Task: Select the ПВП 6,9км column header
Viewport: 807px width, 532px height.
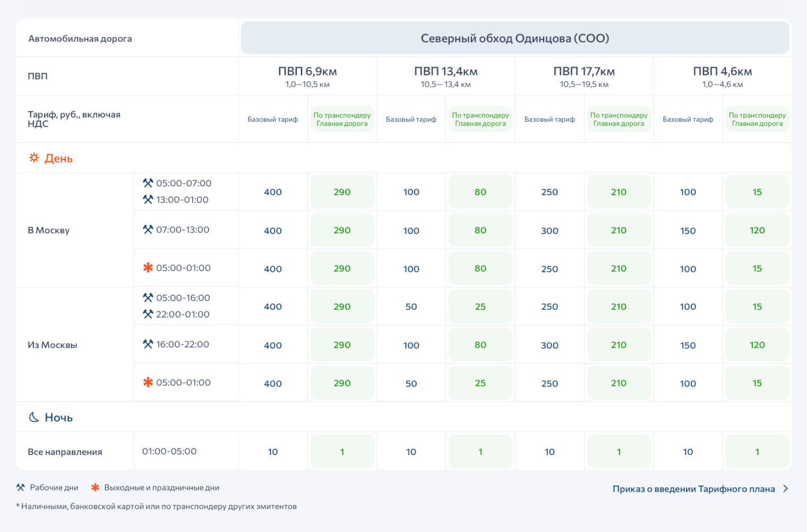Action: pos(307,76)
